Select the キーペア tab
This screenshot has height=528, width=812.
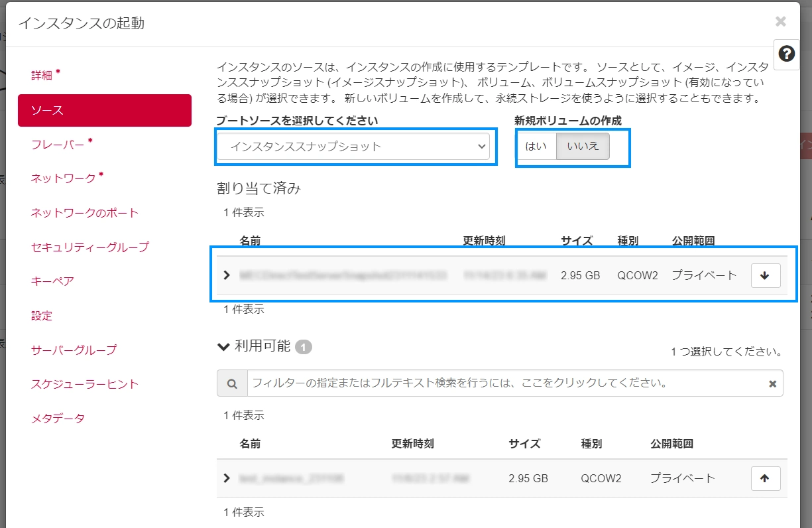tap(52, 281)
